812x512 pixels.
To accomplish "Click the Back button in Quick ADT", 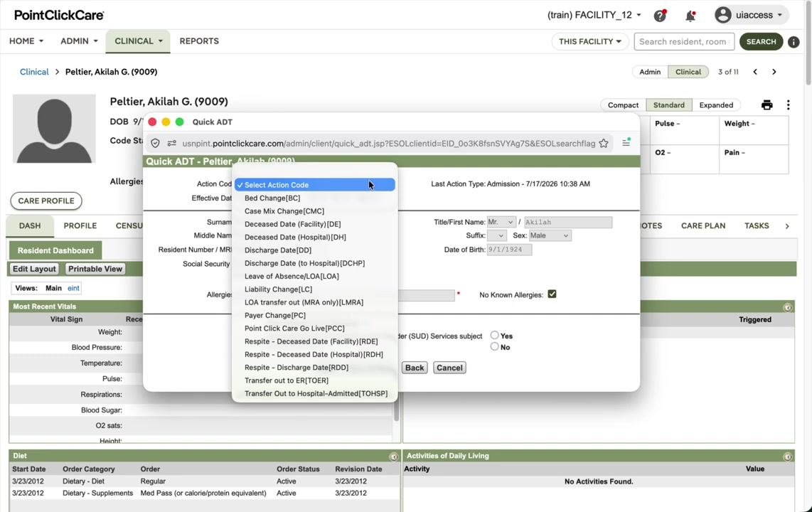I will click(x=415, y=368).
